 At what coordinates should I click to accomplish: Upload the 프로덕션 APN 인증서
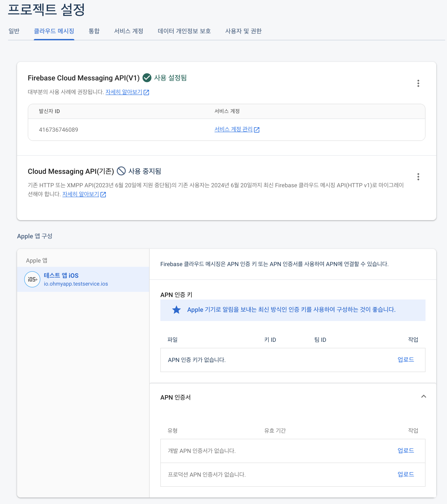pos(406,474)
